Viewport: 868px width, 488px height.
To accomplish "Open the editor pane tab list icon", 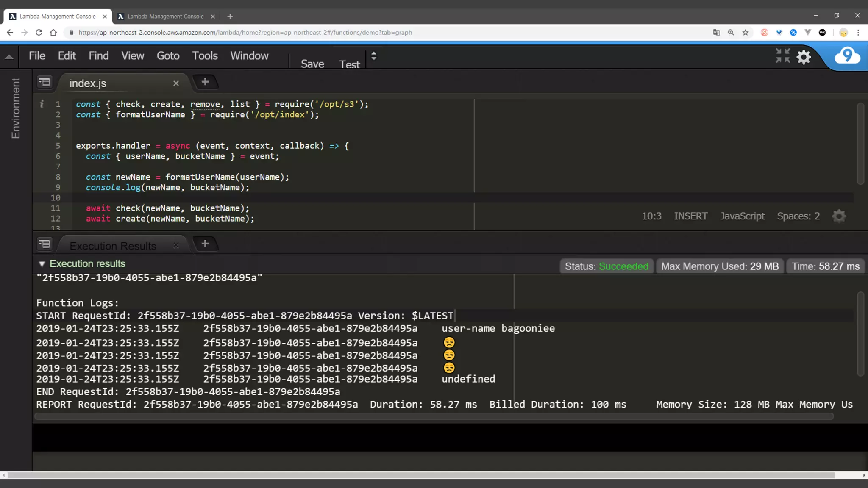I will click(45, 82).
